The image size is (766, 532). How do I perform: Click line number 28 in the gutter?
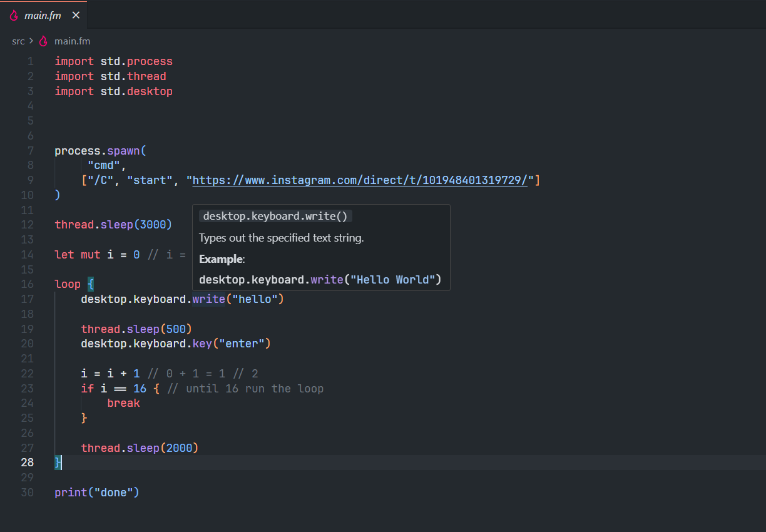(x=27, y=463)
